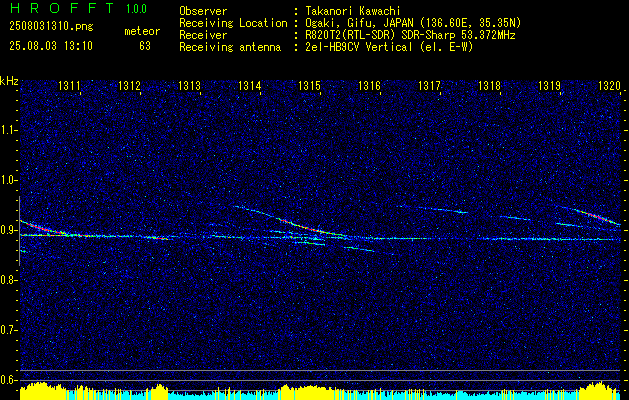629x400 pixels.
Task: Click the 0.7 kHz frequency label
Action: click(x=8, y=330)
